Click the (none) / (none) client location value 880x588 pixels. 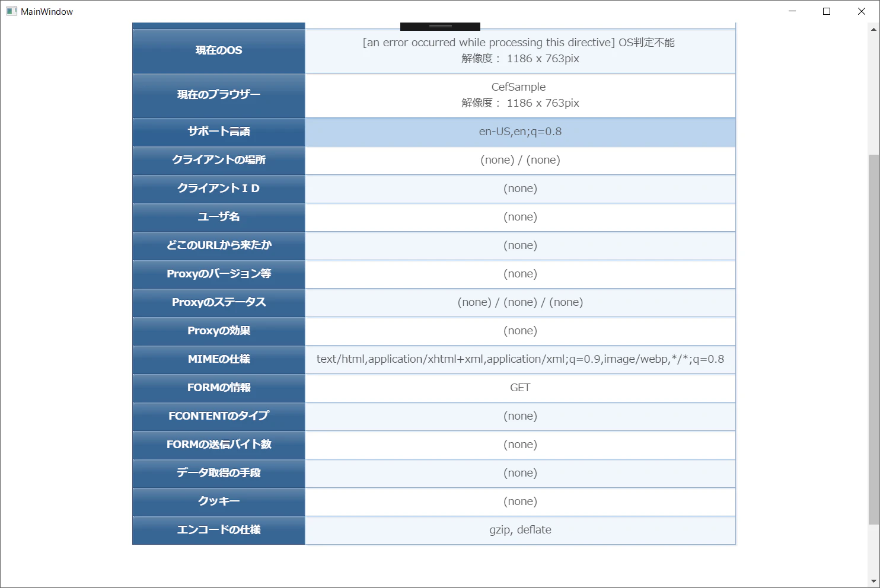tap(520, 160)
